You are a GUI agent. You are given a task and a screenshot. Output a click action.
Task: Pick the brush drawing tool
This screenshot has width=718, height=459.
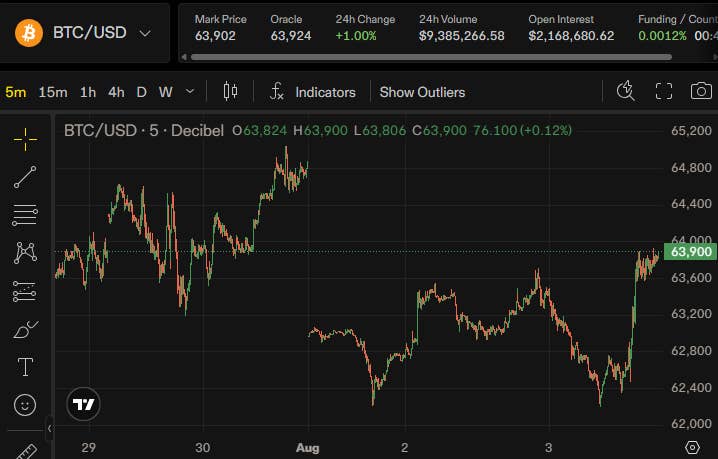tap(25, 329)
